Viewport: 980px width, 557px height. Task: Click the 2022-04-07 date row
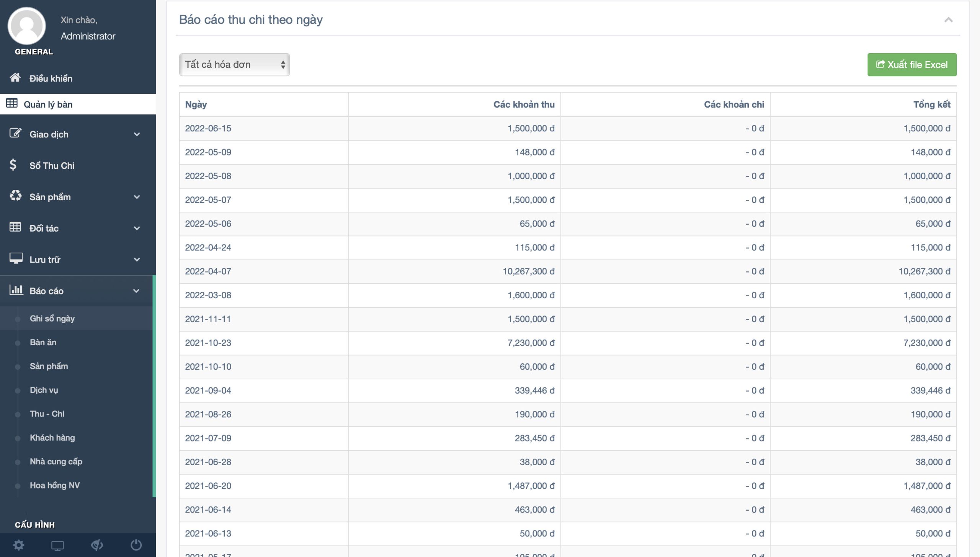click(208, 271)
